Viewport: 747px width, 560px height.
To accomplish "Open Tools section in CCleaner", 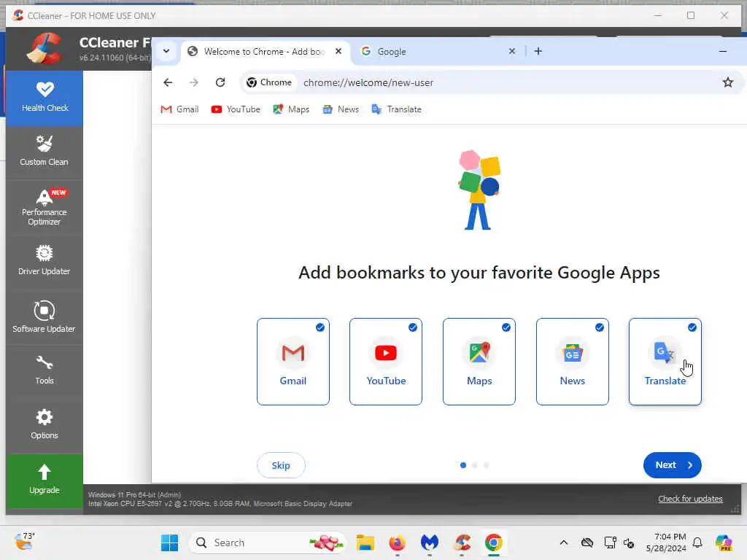I will [44, 370].
